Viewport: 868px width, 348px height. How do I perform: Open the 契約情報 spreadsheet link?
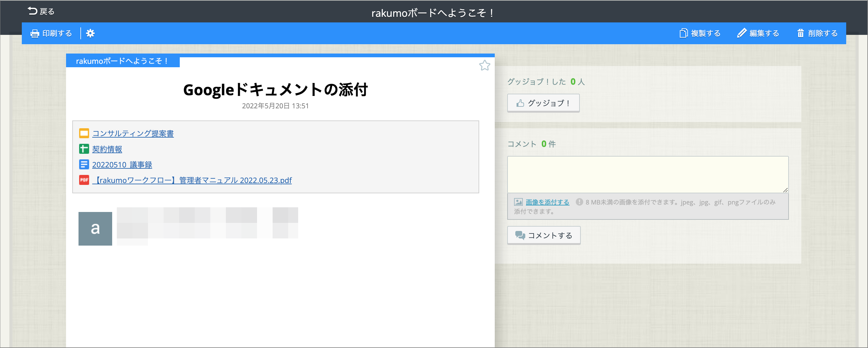(x=107, y=149)
